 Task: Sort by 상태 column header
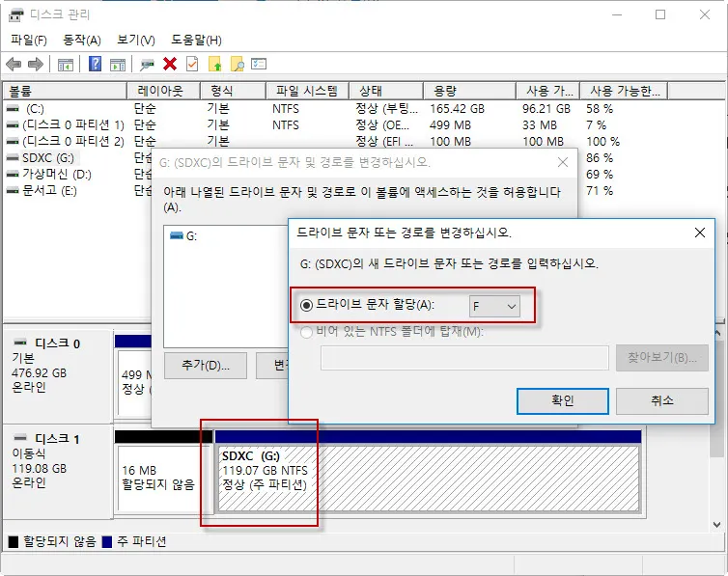pyautogui.click(x=386, y=91)
